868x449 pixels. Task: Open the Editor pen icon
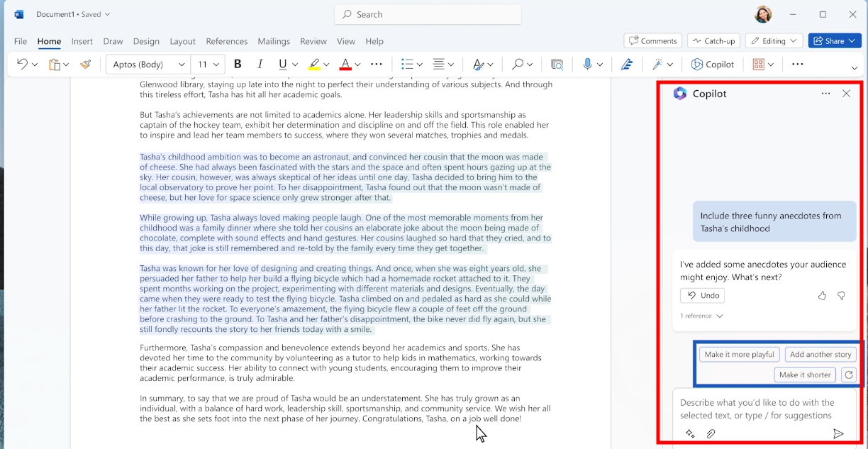click(627, 65)
